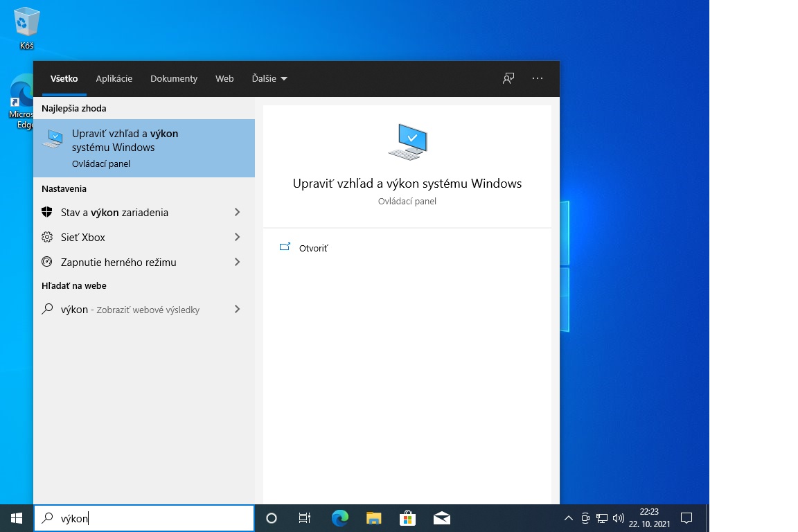Open the three-dots options menu
The image size is (798, 532).
(x=538, y=79)
